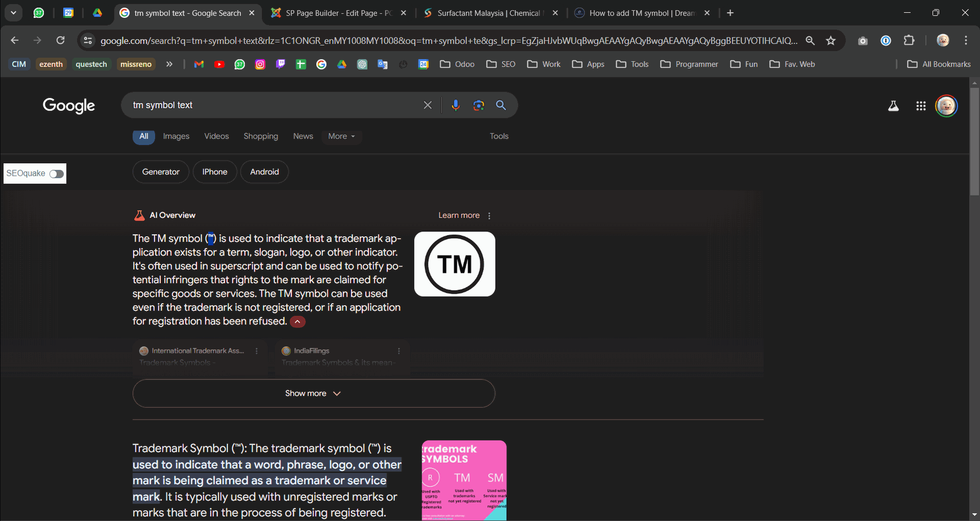
Task: Search by image with Google Lens icon
Action: (x=479, y=105)
